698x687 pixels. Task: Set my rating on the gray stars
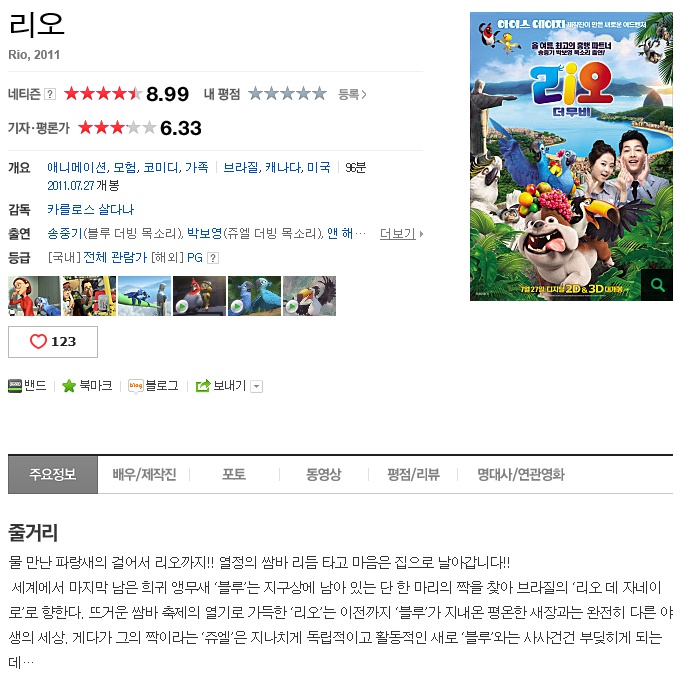(287, 94)
